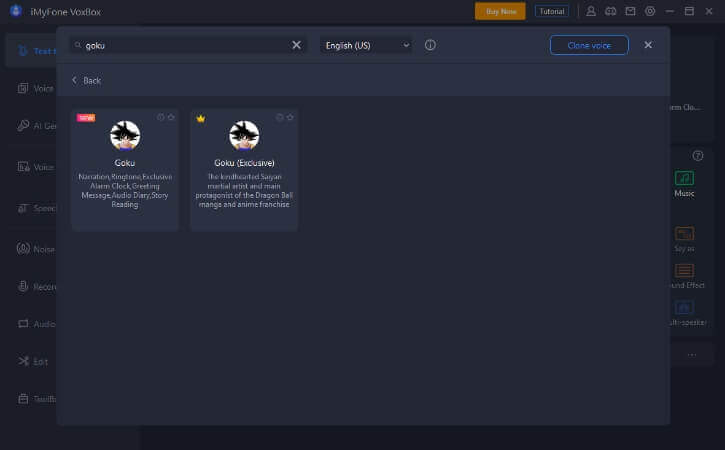Favorite the Goku voice with its star
This screenshot has width=725, height=450.
171,117
